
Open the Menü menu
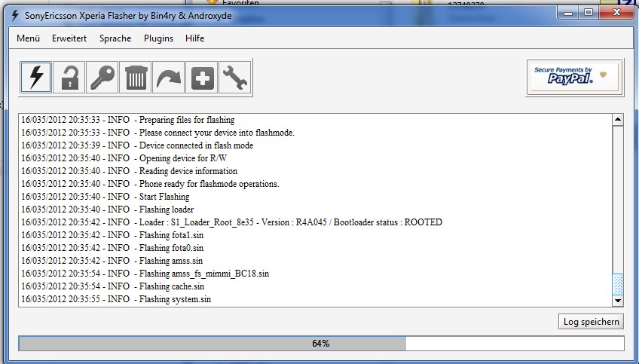pyautogui.click(x=28, y=38)
